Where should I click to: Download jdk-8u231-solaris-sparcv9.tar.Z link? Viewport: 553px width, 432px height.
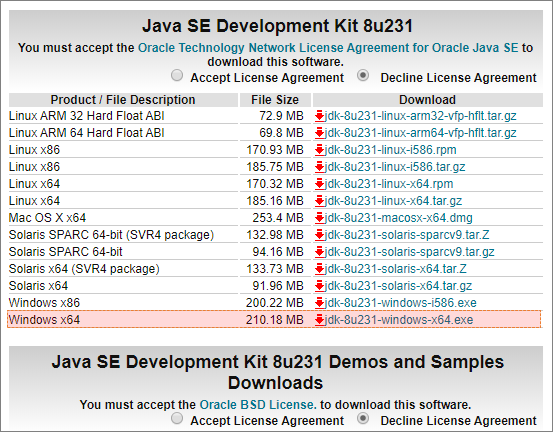(x=407, y=235)
